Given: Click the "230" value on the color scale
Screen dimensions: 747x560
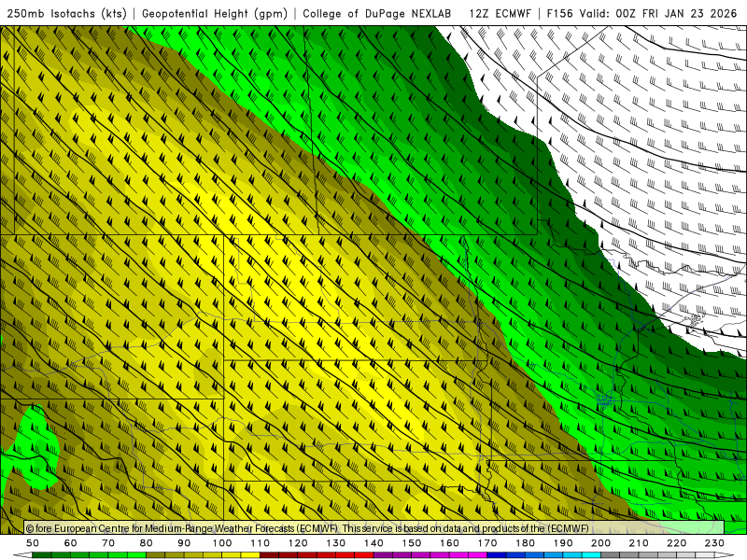Looking at the screenshot, I should (x=714, y=543).
